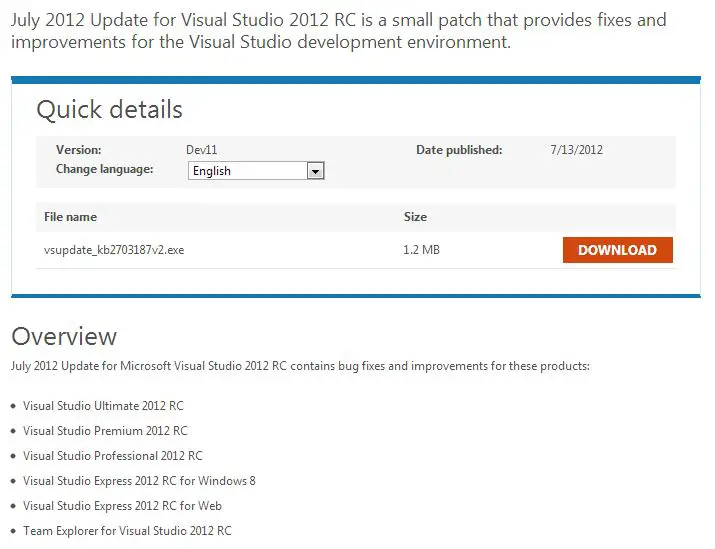The width and height of the screenshot is (715, 549).
Task: Click Team Explorer for Visual Studio 2012 RC
Action: 127,531
